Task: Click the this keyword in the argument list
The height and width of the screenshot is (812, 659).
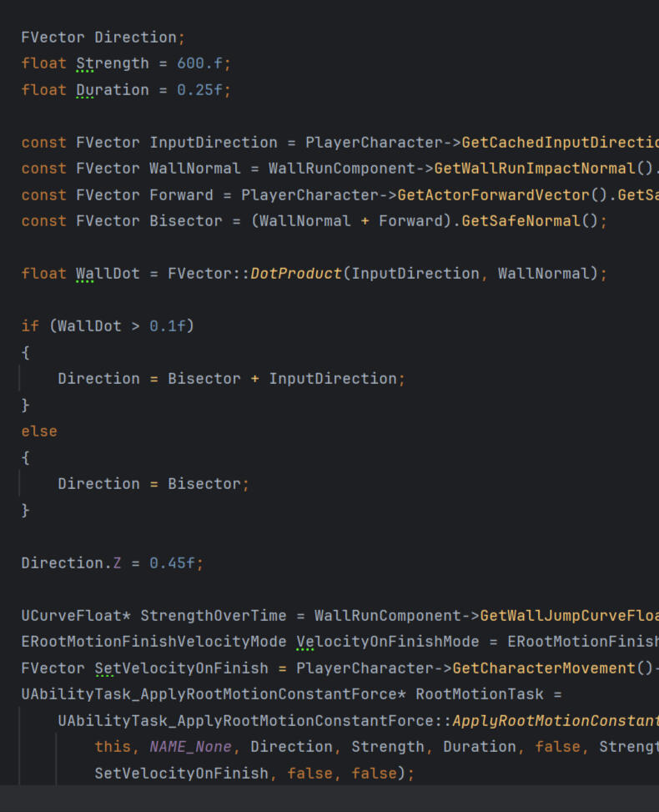Action: [x=113, y=747]
